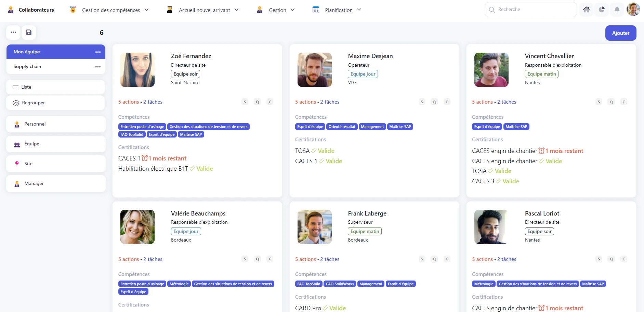Click the save view icon
644x312 pixels.
pyautogui.click(x=29, y=32)
